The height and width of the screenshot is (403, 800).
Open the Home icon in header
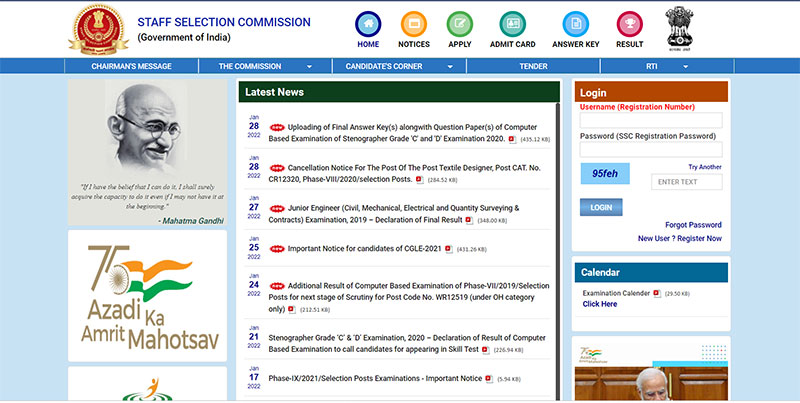click(368, 24)
